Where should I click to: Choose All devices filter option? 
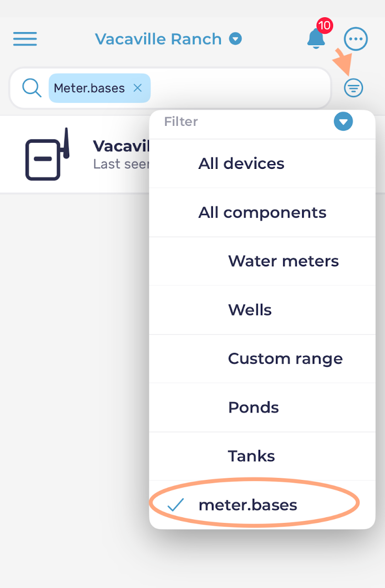[262, 164]
